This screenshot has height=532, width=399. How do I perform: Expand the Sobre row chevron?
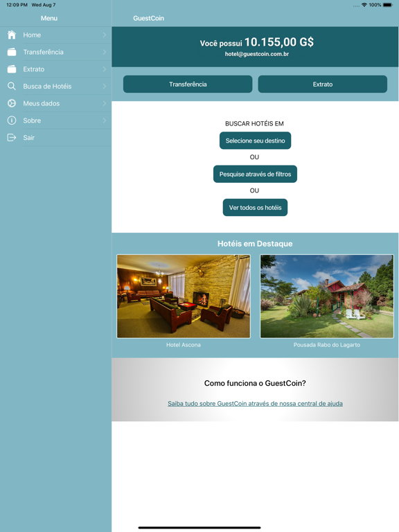click(x=105, y=121)
